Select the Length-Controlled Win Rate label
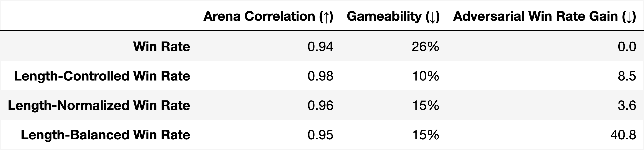Screen dimensions: 644x150 pyautogui.click(x=102, y=76)
